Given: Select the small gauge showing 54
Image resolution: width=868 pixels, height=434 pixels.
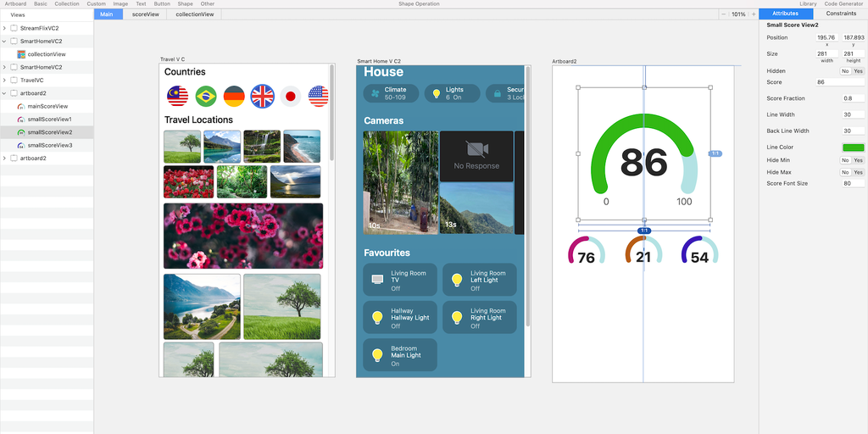Looking at the screenshot, I should pyautogui.click(x=699, y=250).
